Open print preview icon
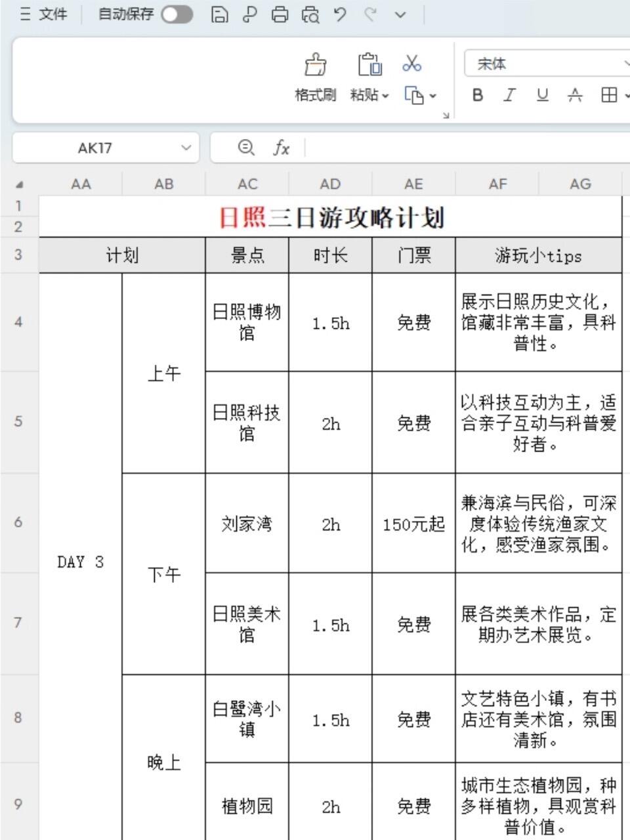 310,14
